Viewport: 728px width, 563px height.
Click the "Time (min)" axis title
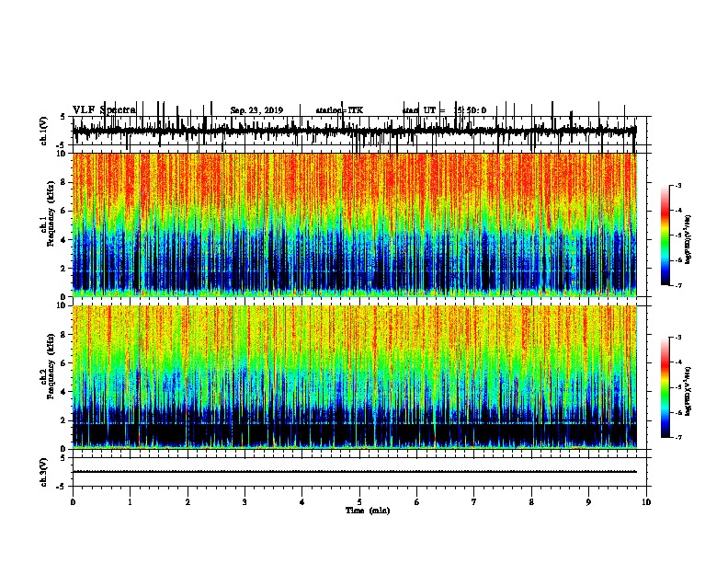pyautogui.click(x=368, y=511)
